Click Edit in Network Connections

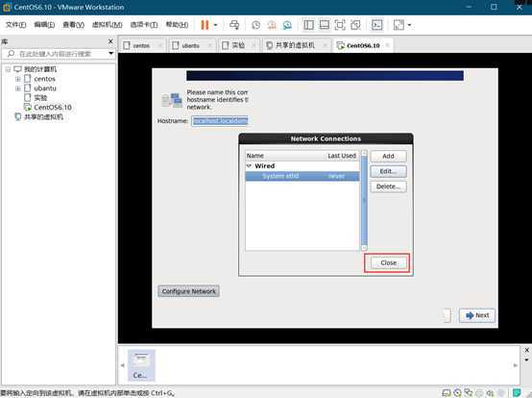(x=388, y=171)
